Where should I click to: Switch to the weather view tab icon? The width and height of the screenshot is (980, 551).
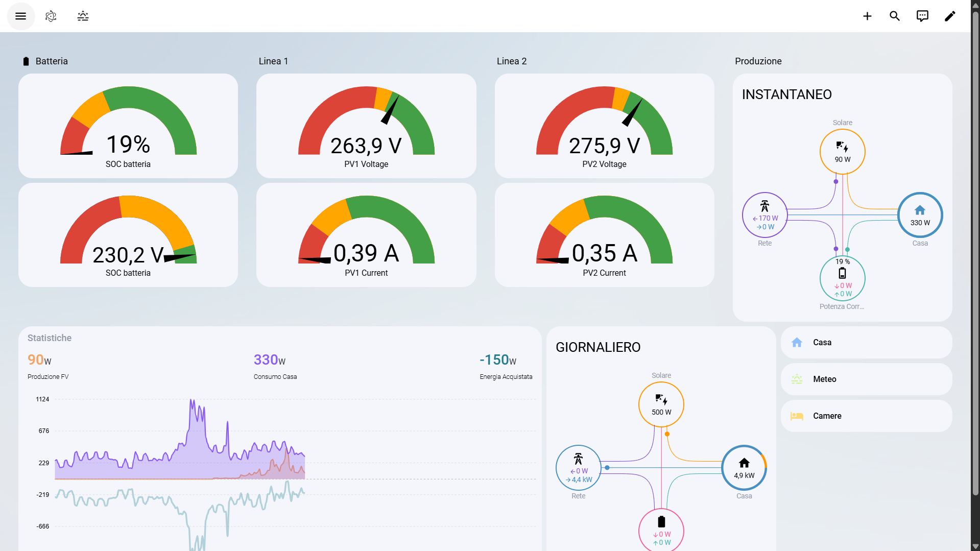pos(83,16)
